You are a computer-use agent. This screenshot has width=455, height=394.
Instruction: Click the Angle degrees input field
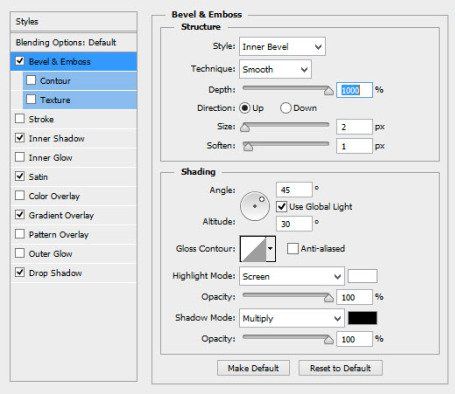coord(294,190)
